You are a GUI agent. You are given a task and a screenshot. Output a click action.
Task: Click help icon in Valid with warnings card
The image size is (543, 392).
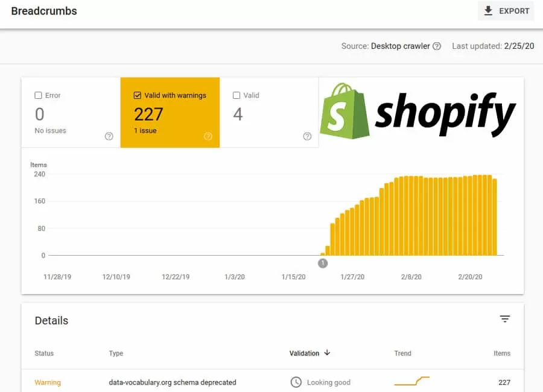pyautogui.click(x=208, y=136)
